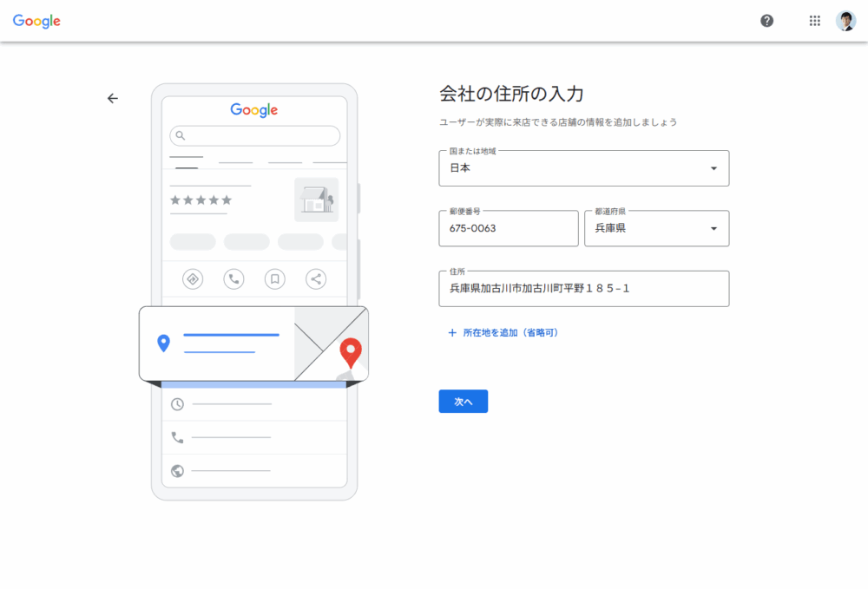The height and width of the screenshot is (589, 868).
Task: Expand the 都道府県 prefecture dropdown
Action: [656, 229]
